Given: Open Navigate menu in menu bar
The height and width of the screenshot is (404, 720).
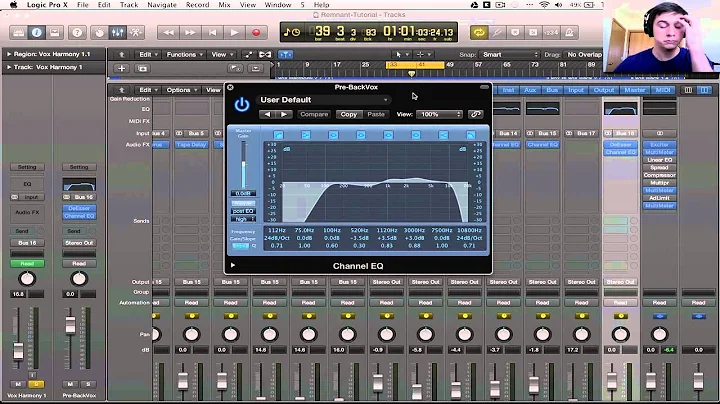Looking at the screenshot, I should pos(162,5).
